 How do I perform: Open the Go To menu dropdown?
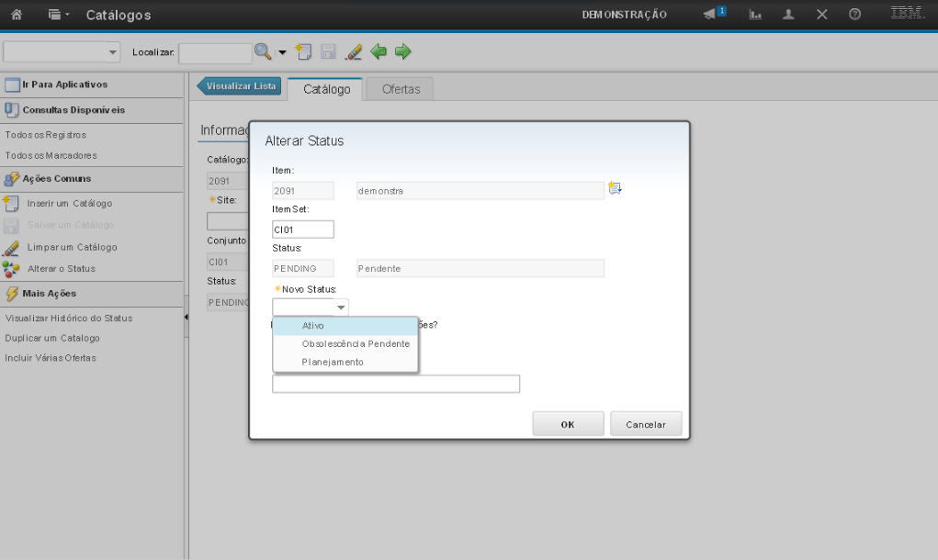click(58, 15)
